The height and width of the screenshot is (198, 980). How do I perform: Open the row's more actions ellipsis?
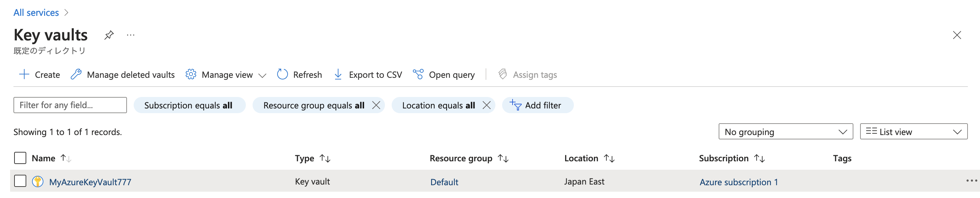coord(971,181)
